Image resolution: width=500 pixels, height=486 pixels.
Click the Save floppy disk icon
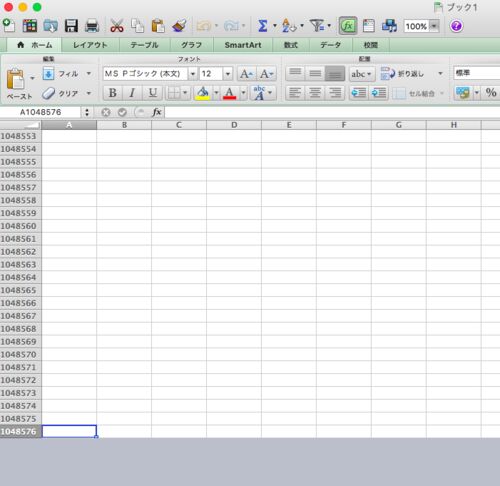[x=71, y=26]
